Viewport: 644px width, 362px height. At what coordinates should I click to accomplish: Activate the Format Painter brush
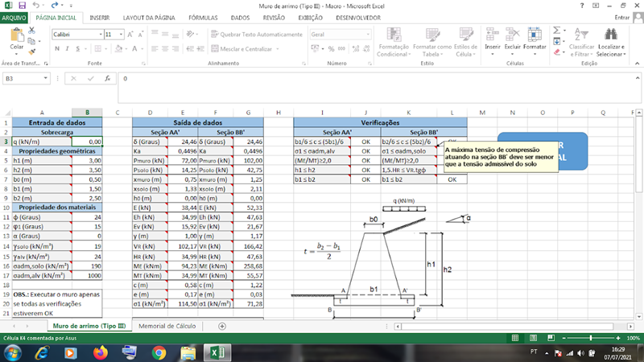point(31,51)
